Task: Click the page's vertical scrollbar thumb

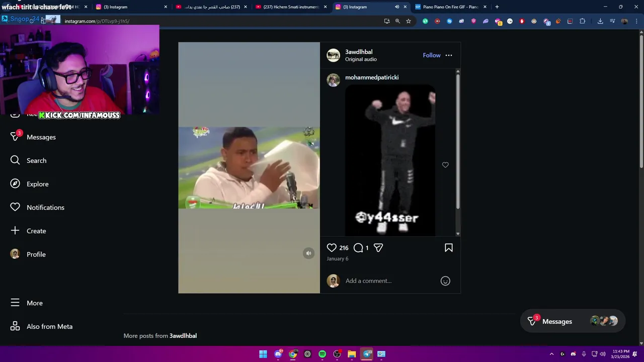Action: tap(641, 101)
